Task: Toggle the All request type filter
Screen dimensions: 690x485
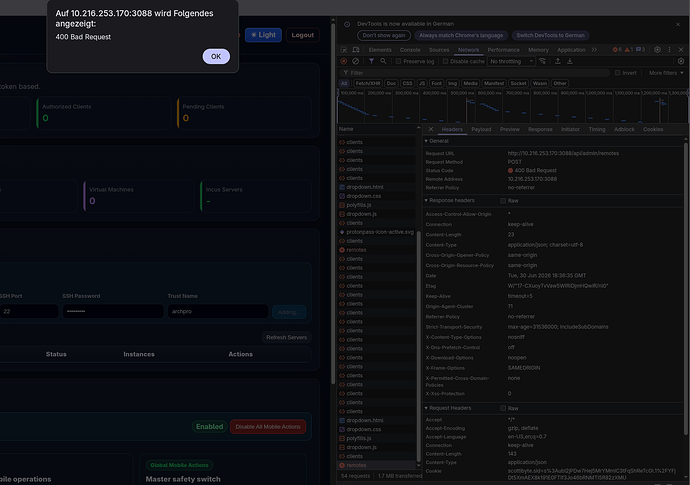Action: pyautogui.click(x=344, y=83)
